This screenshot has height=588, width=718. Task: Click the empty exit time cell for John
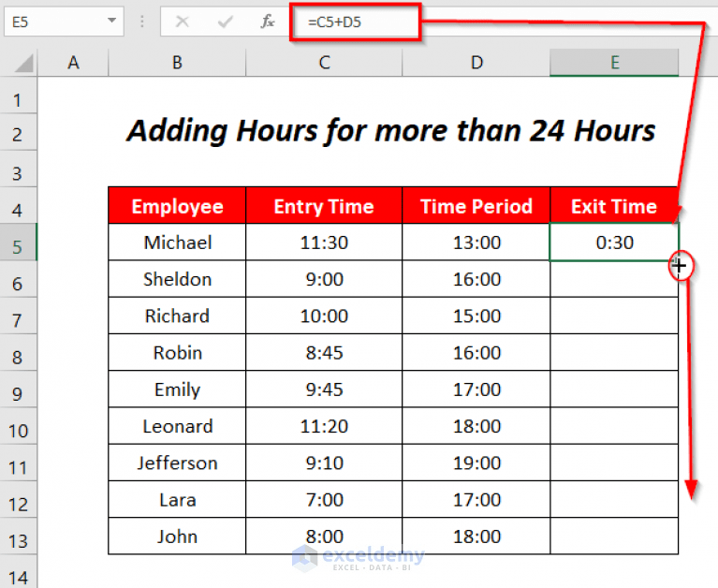(614, 537)
